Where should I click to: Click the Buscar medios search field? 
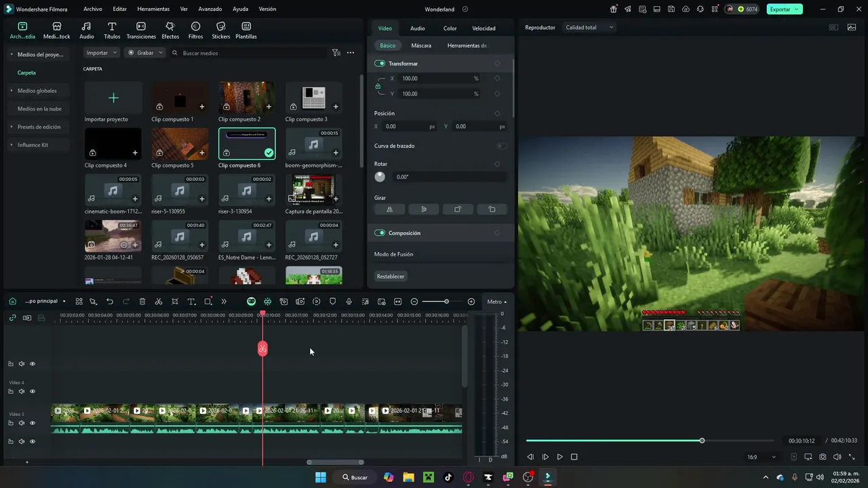[x=248, y=53]
